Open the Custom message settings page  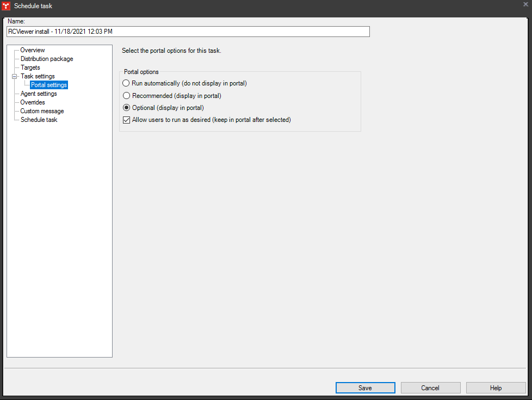(41, 110)
